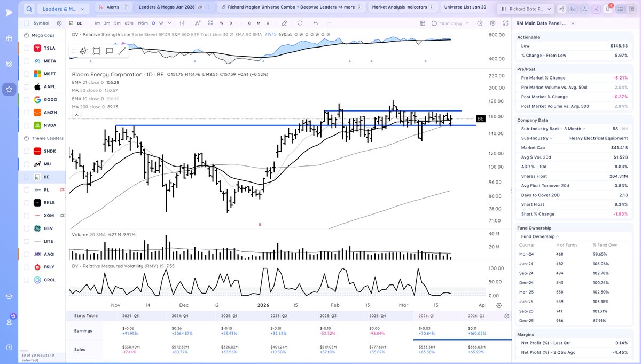This screenshot has width=641, height=364.
Task: Check the AAPL row checkbox
Action: pos(26,86)
